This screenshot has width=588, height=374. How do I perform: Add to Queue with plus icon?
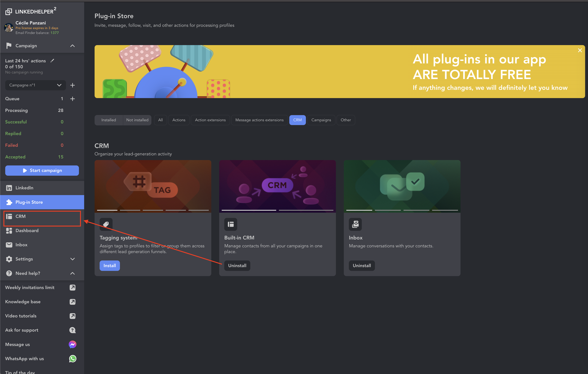pyautogui.click(x=72, y=99)
